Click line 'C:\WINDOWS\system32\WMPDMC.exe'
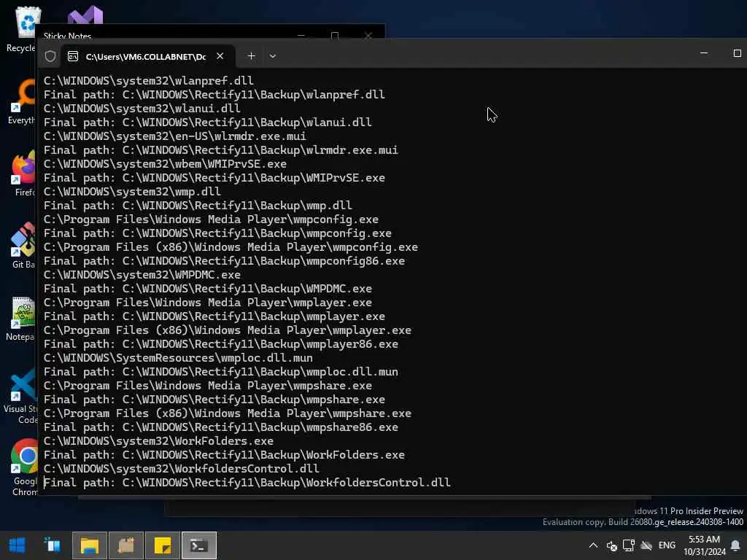Viewport: 747px width, 560px height. pyautogui.click(x=142, y=275)
